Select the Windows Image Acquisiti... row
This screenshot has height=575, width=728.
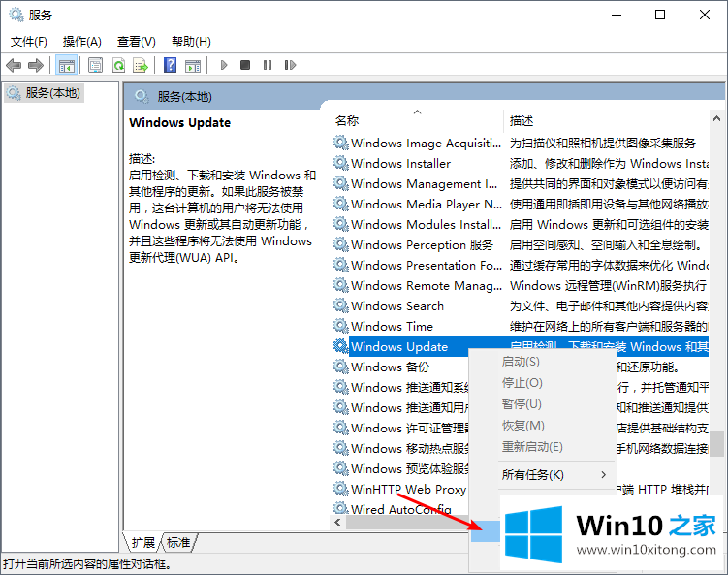521,143
